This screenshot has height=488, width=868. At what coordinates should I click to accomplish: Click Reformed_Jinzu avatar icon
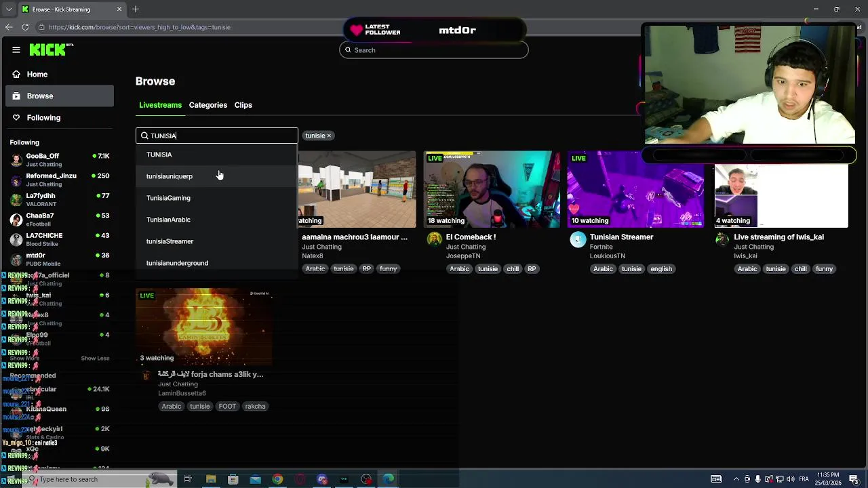(x=16, y=180)
